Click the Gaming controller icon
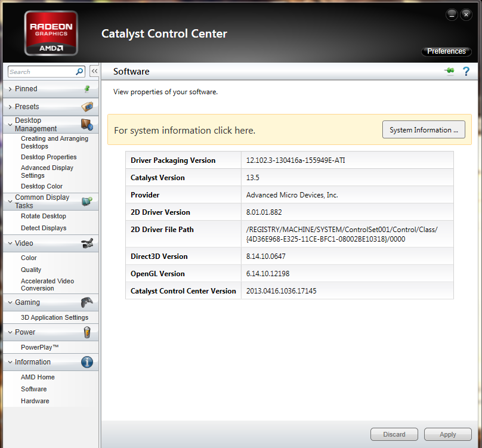482x448 pixels. click(x=87, y=302)
